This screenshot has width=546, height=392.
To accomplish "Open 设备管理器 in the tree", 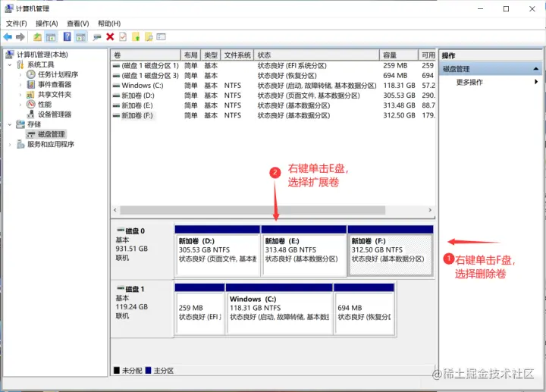I will (55, 114).
